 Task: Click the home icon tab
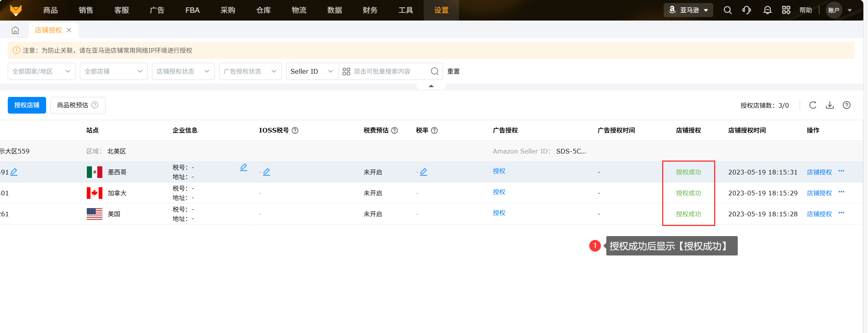(15, 30)
